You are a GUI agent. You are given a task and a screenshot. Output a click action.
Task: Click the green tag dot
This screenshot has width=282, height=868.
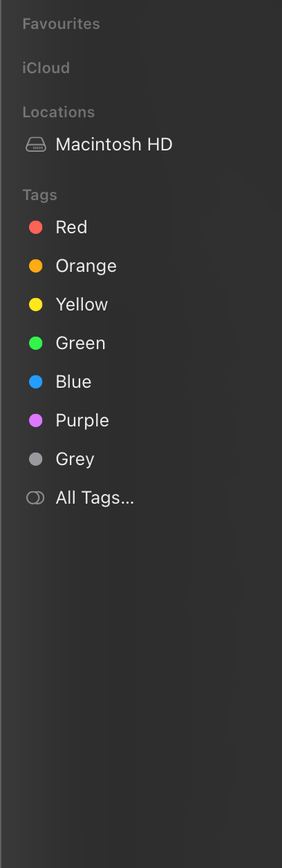point(36,344)
